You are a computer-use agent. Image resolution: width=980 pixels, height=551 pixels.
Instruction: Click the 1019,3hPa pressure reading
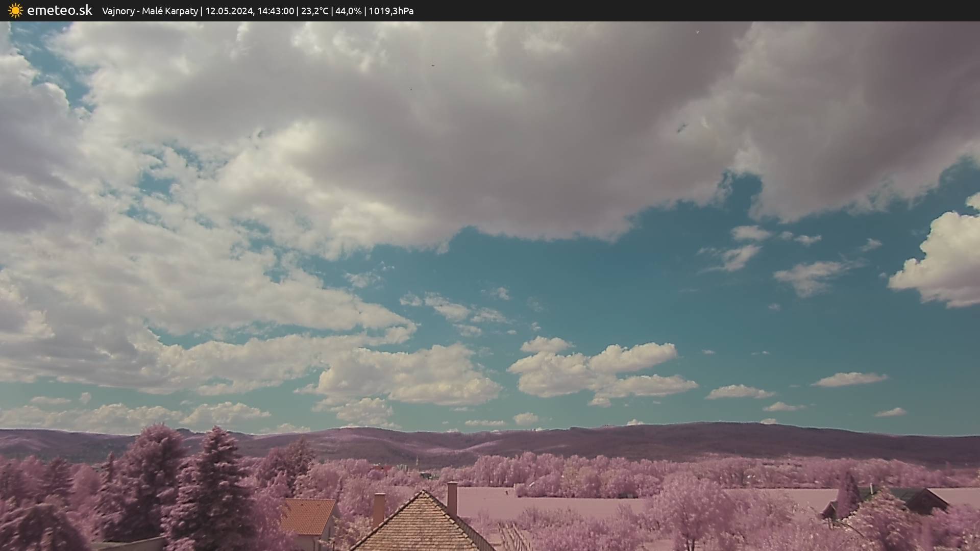(x=391, y=11)
